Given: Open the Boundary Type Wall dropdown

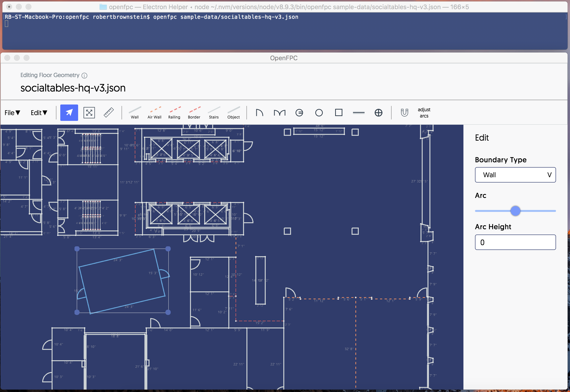Looking at the screenshot, I should coord(515,175).
